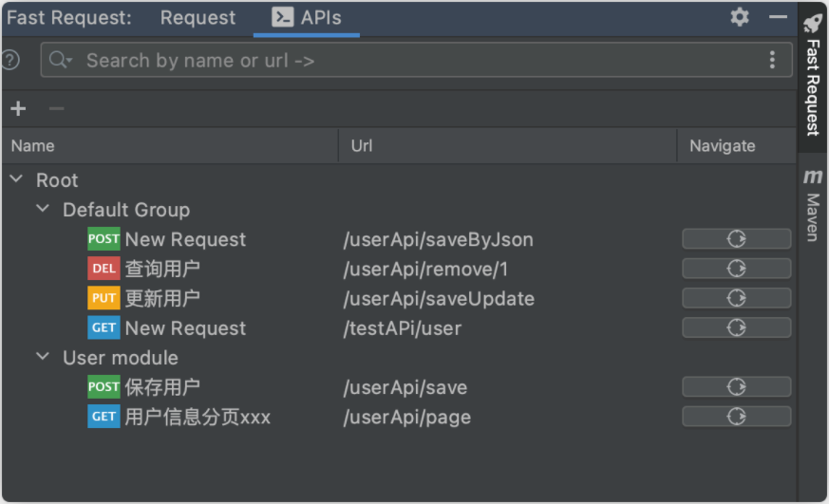Switch to the APIs tab
The width and height of the screenshot is (829, 504).
click(x=307, y=18)
